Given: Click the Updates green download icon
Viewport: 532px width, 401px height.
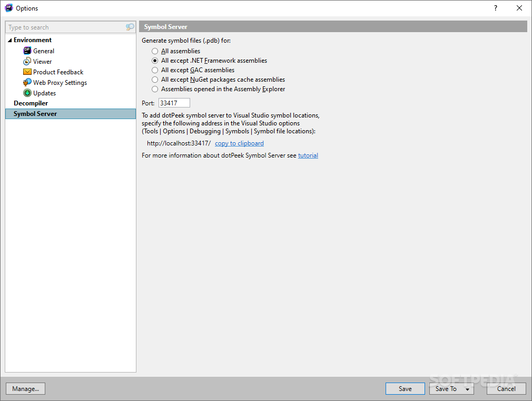Looking at the screenshot, I should click(x=27, y=93).
